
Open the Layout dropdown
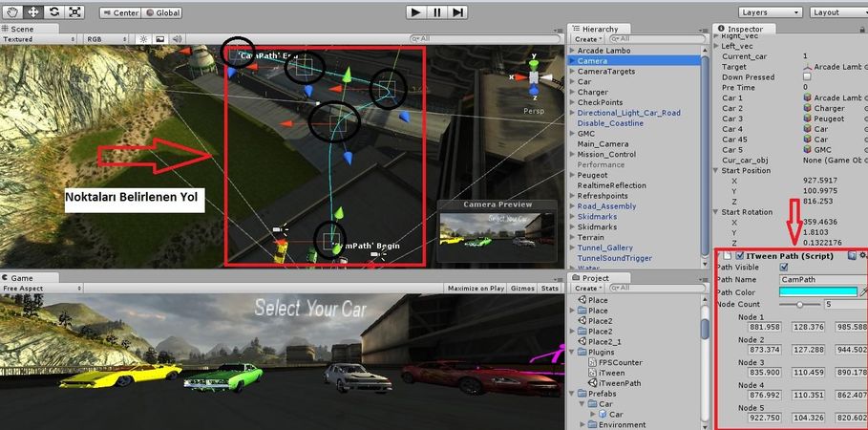click(833, 12)
